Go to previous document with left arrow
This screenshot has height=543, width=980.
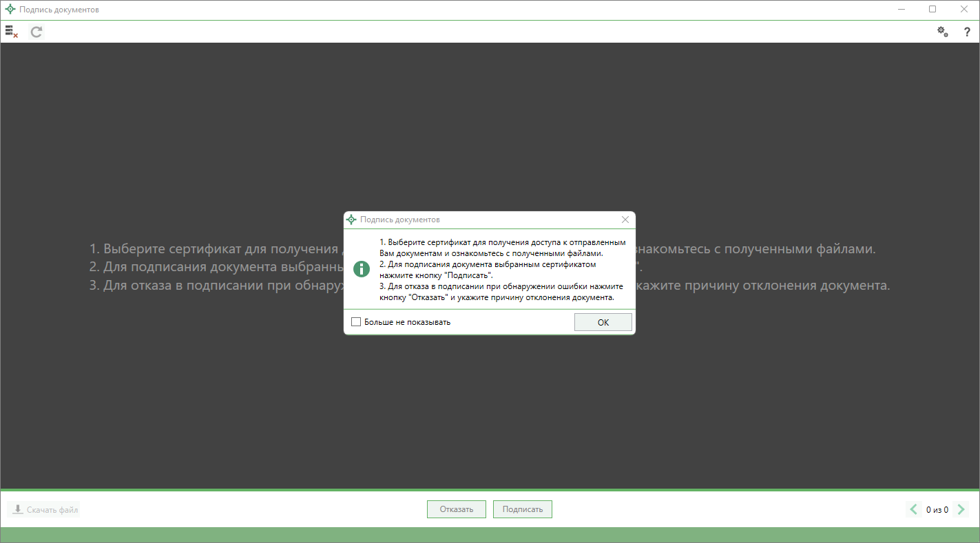coord(914,510)
